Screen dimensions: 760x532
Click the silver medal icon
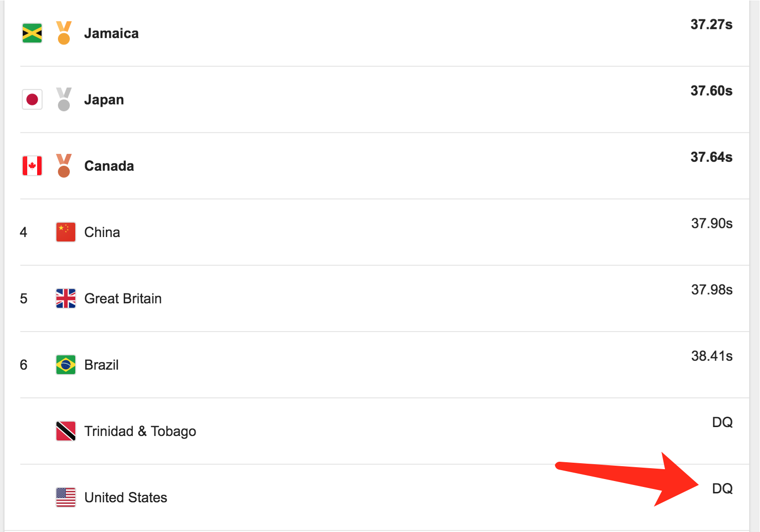tap(64, 99)
